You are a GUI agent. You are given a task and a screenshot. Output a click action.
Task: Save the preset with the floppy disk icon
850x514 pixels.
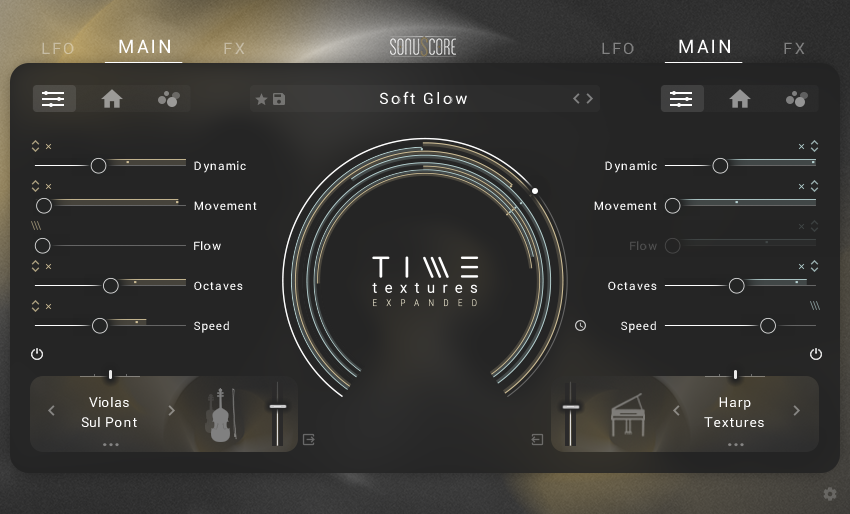click(279, 99)
